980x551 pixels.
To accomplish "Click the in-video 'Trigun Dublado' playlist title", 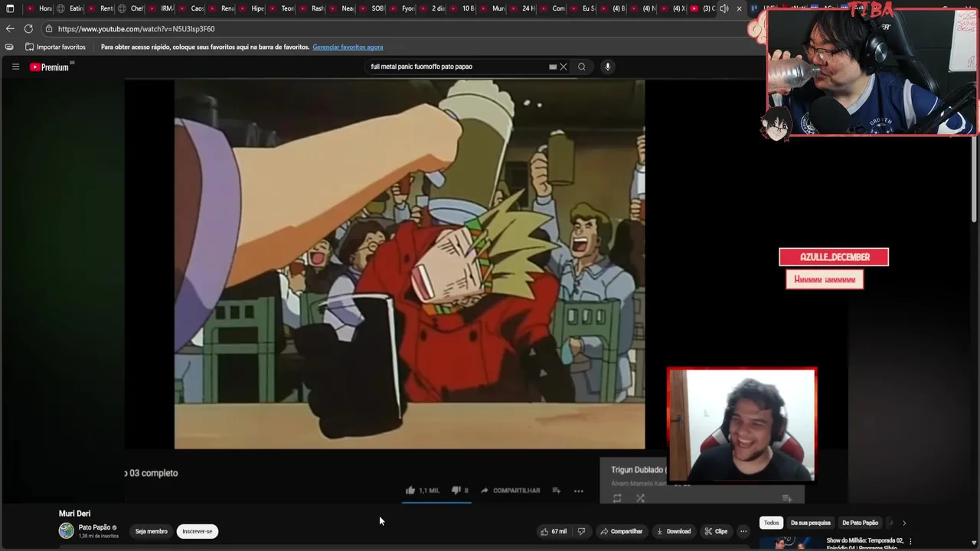I will pyautogui.click(x=639, y=470).
